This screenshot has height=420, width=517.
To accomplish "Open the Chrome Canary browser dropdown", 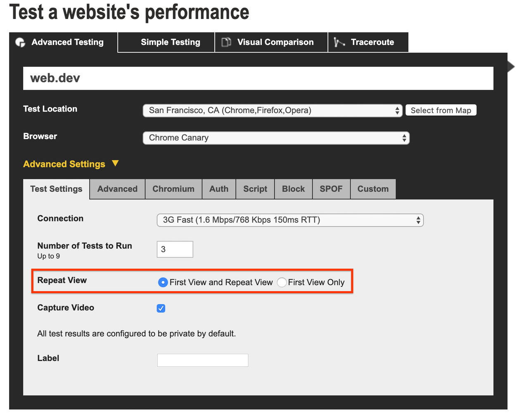I will click(276, 138).
